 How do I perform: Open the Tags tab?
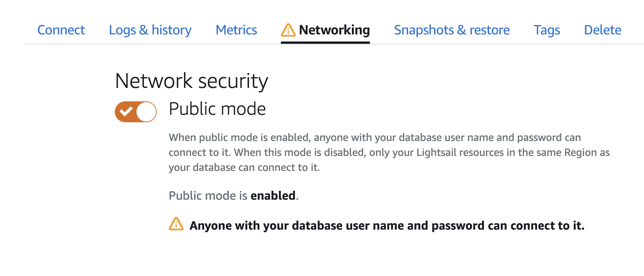[546, 30]
